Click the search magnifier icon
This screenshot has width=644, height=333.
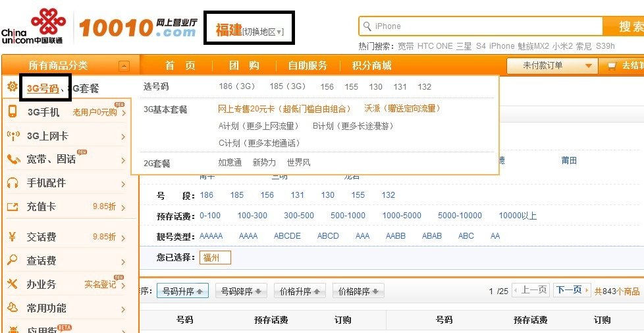(x=367, y=26)
